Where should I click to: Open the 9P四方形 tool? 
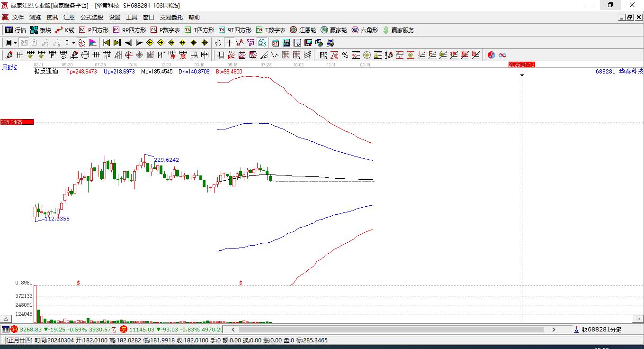[129, 30]
